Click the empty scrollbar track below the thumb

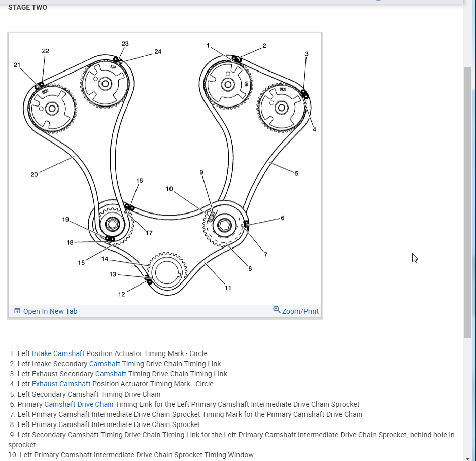click(x=467, y=396)
